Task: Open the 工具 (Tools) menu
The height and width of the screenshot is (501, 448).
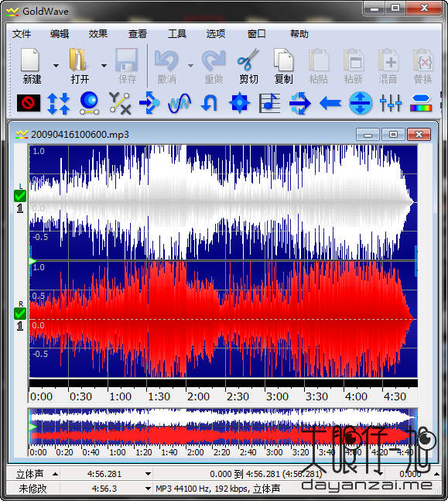Action: pos(177,33)
